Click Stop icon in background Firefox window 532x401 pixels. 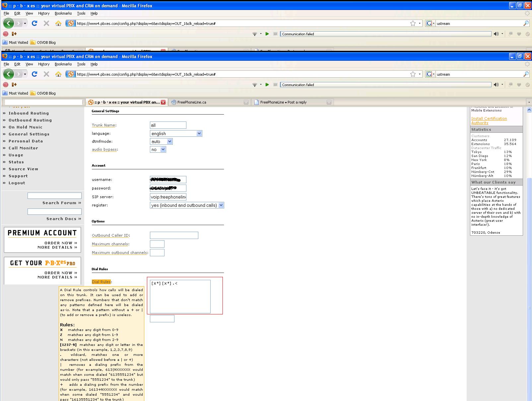click(46, 23)
